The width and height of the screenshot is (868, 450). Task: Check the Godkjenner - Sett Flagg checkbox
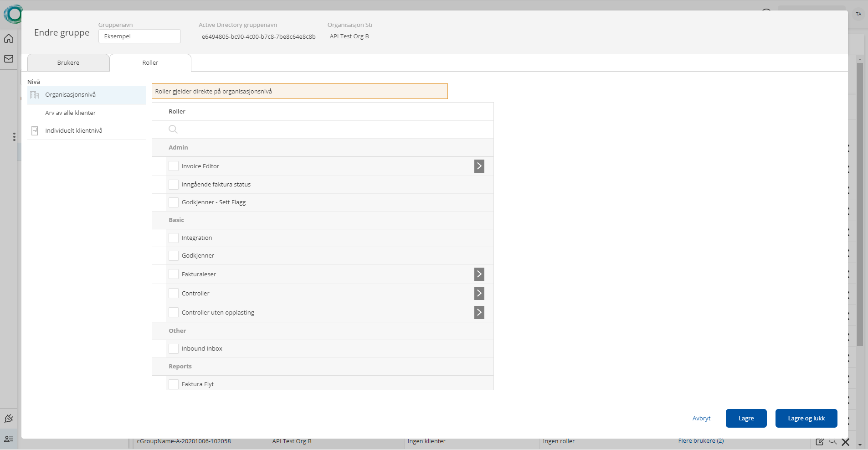[174, 202]
